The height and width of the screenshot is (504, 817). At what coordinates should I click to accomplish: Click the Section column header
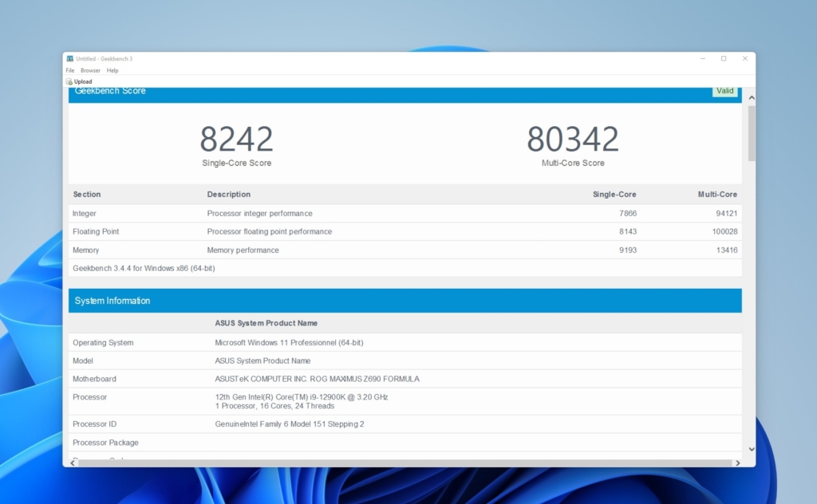click(x=86, y=195)
